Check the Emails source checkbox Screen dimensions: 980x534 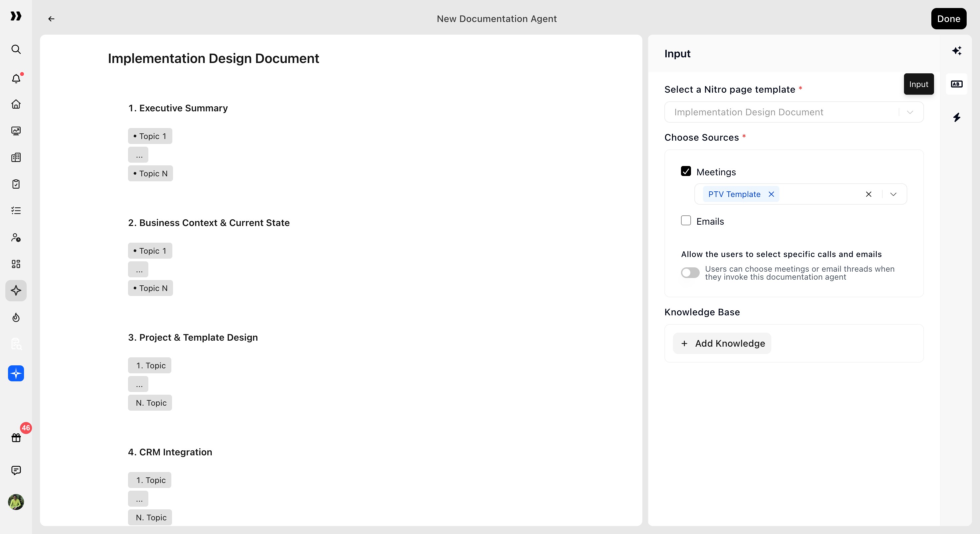pyautogui.click(x=686, y=221)
